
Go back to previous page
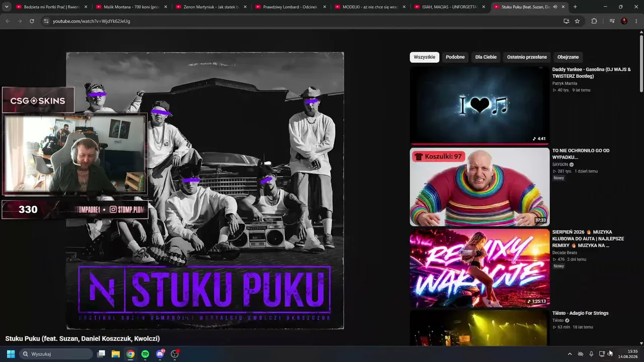pos(8,21)
